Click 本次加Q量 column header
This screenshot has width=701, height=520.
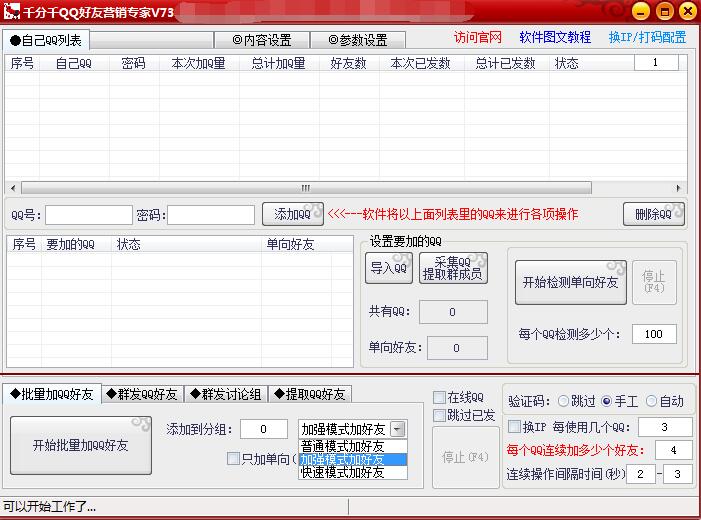click(x=198, y=63)
